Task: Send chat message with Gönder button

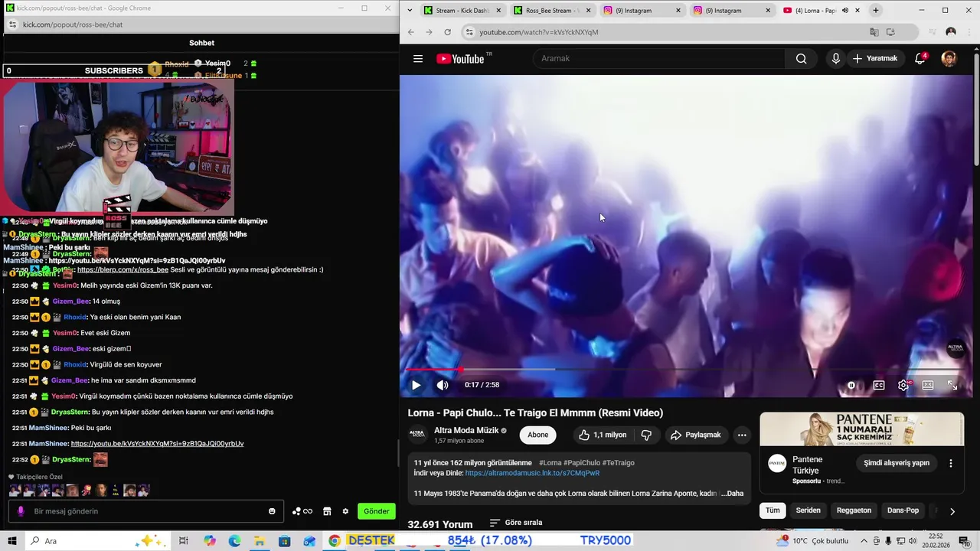Action: (x=376, y=511)
